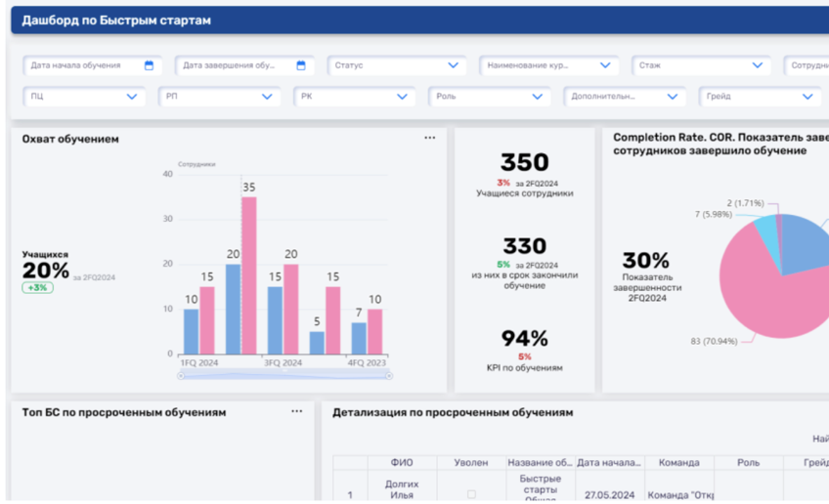Click the +3% green badge under Учащихся

(x=38, y=288)
